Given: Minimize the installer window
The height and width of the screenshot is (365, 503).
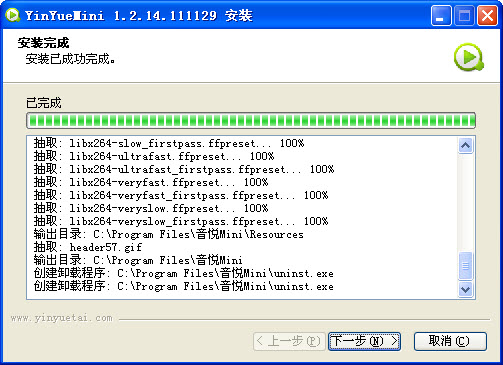Looking at the screenshot, I should click(x=441, y=16).
